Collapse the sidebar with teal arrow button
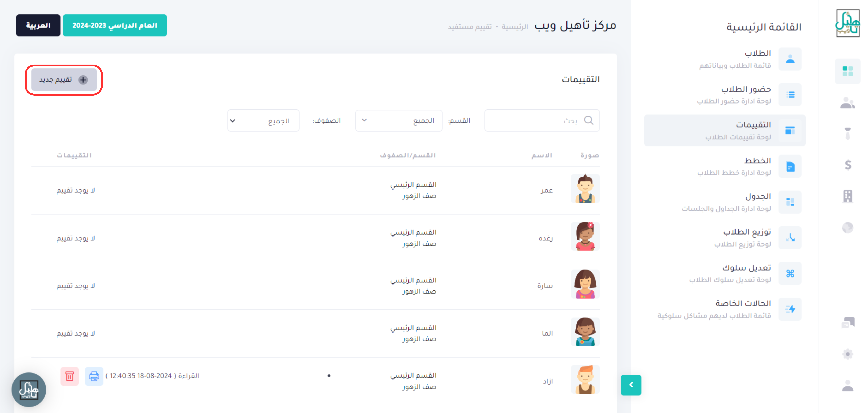The height and width of the screenshot is (414, 868). tap(631, 385)
